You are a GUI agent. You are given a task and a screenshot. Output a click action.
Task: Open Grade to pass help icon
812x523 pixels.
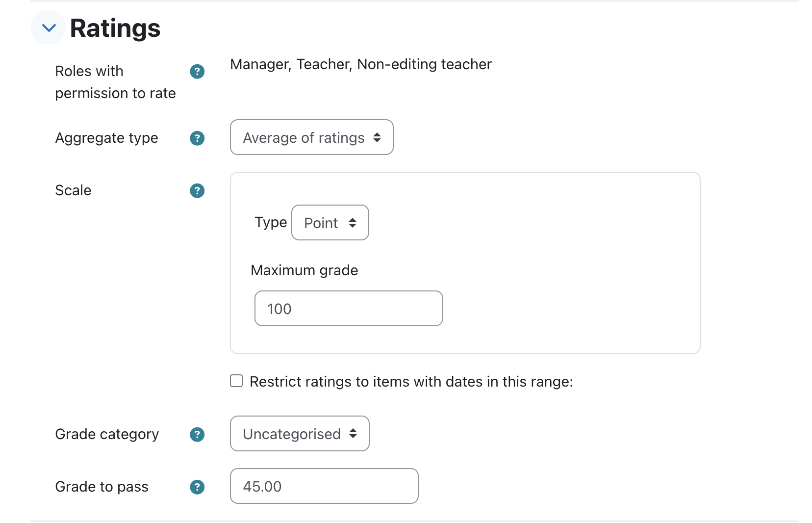[x=197, y=487]
